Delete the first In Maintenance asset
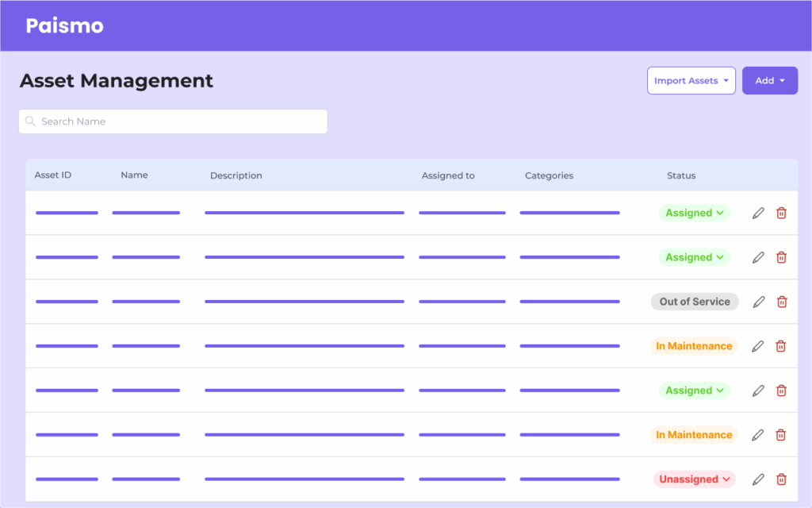 pos(781,346)
